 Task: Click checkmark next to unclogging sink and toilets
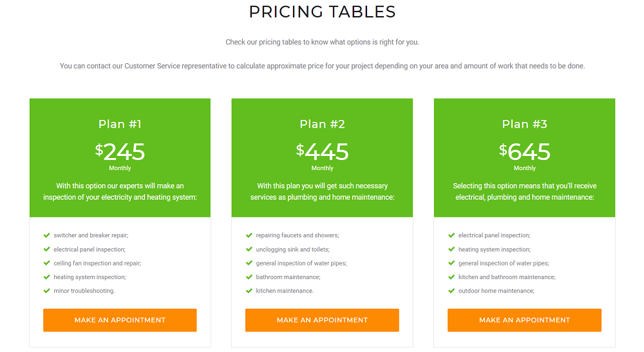tap(249, 249)
